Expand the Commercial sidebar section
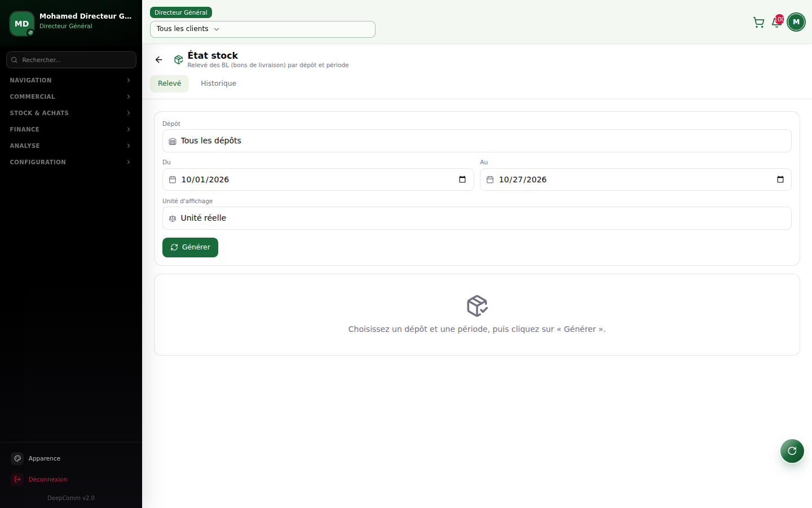Viewport: 812px width, 508px height. 71,97
